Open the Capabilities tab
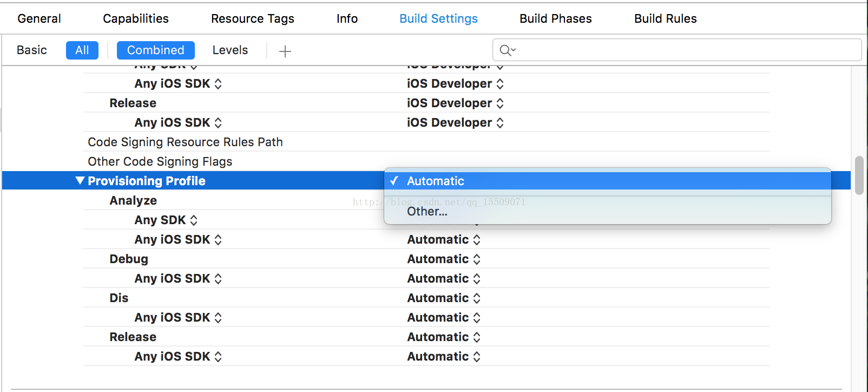Viewport: 868px width, 392px height. [x=136, y=18]
